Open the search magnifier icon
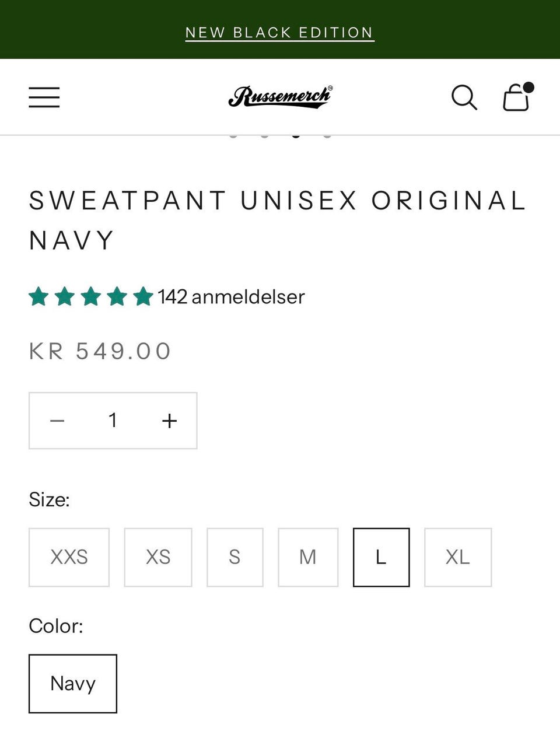Viewport: 560px width, 742px height. [x=464, y=97]
